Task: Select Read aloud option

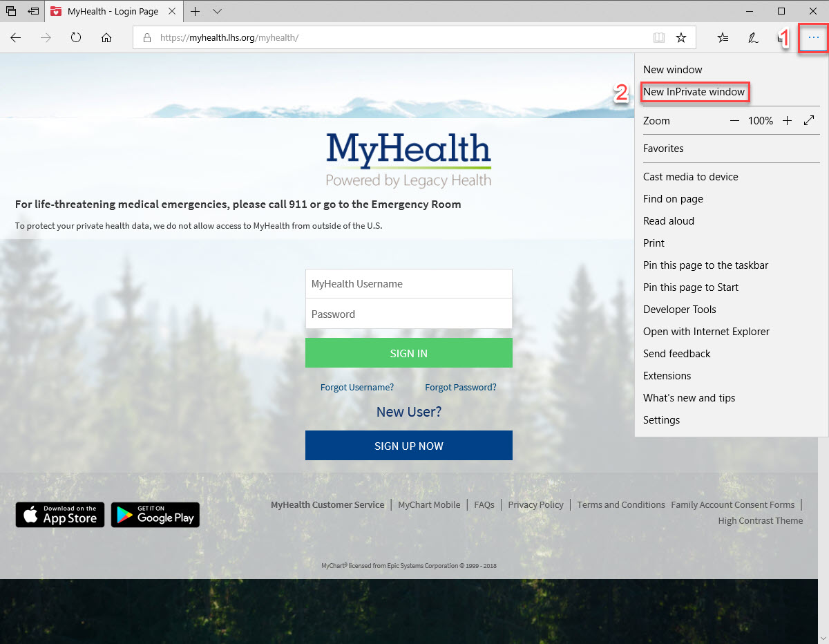Action: [669, 221]
